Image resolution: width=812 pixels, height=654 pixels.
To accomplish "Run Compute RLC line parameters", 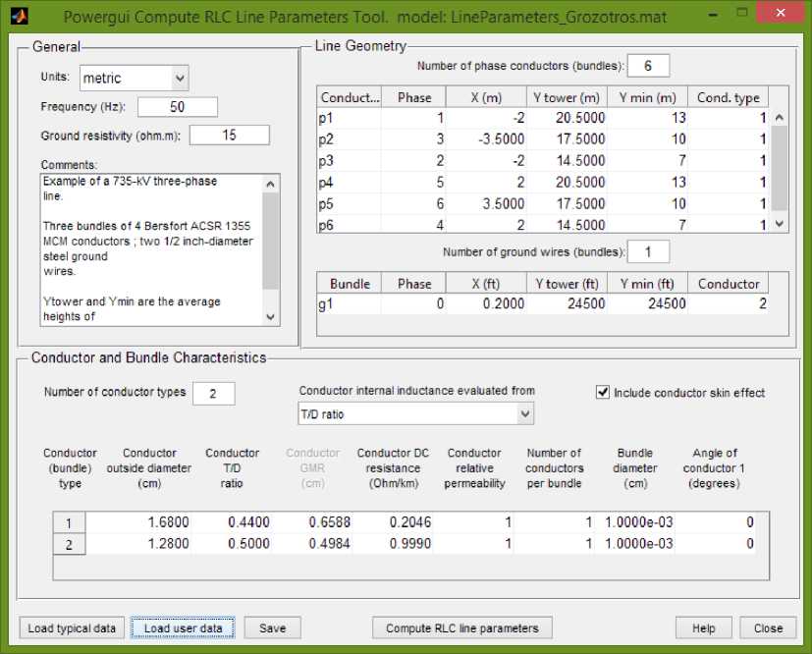I will pyautogui.click(x=461, y=628).
